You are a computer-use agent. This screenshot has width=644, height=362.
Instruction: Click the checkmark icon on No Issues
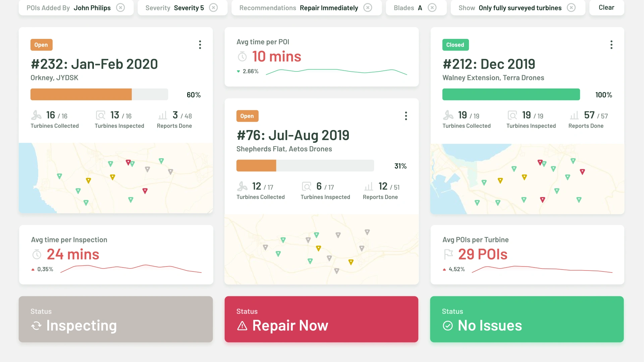click(x=448, y=325)
